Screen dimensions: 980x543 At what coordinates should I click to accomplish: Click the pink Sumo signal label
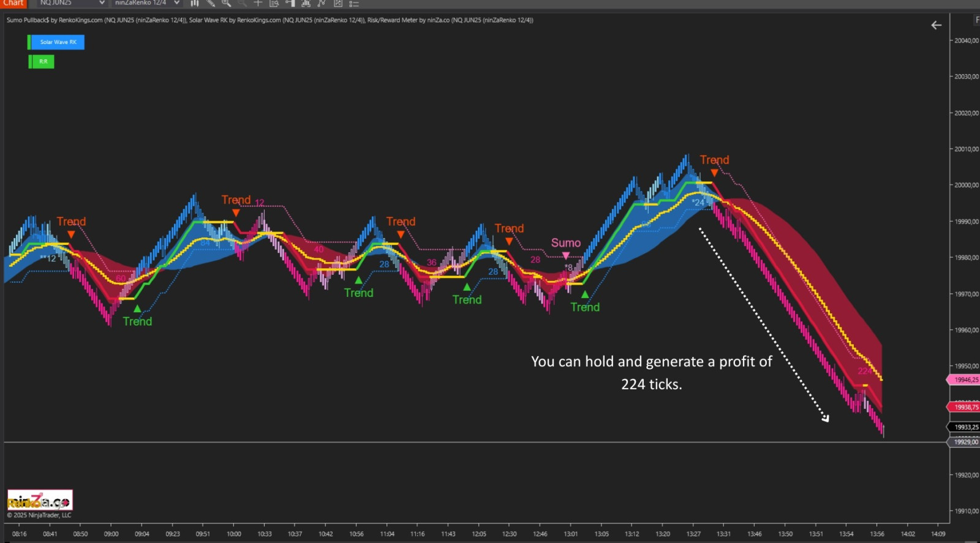point(565,243)
